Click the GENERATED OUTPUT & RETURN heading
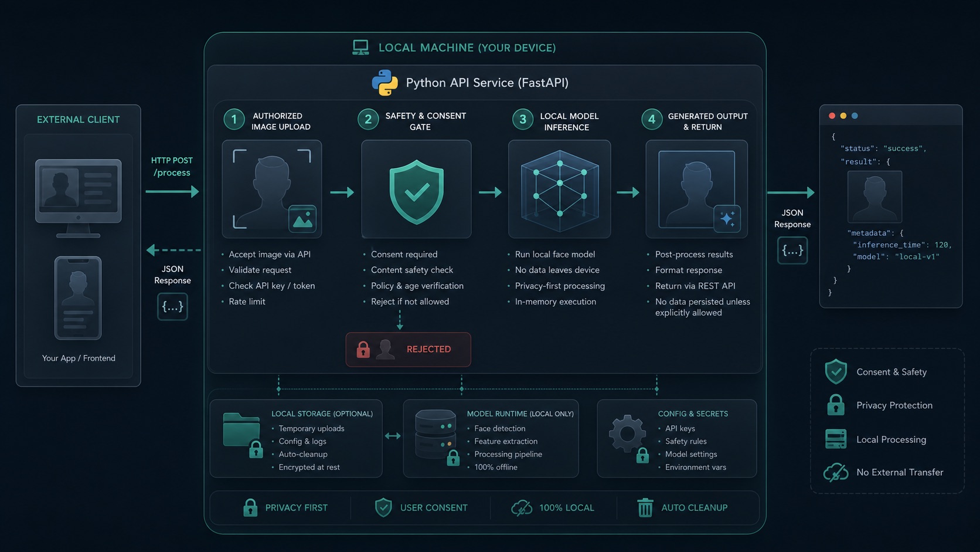This screenshot has height=552, width=980. point(707,121)
